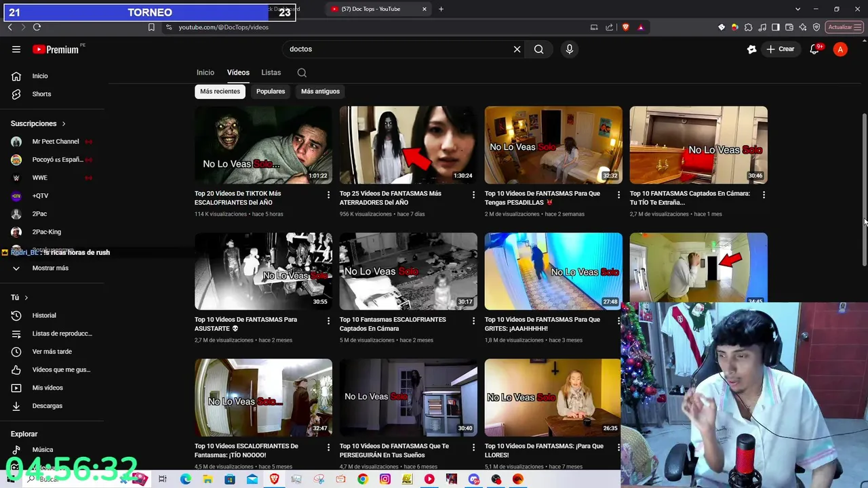Screen dimensions: 868x488
Task: Open Brave Shields lion icon
Action: point(625,27)
